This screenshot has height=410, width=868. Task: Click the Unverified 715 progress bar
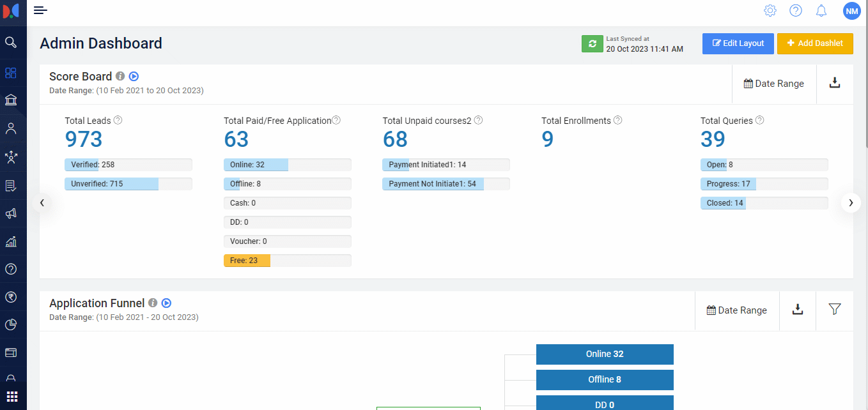128,184
